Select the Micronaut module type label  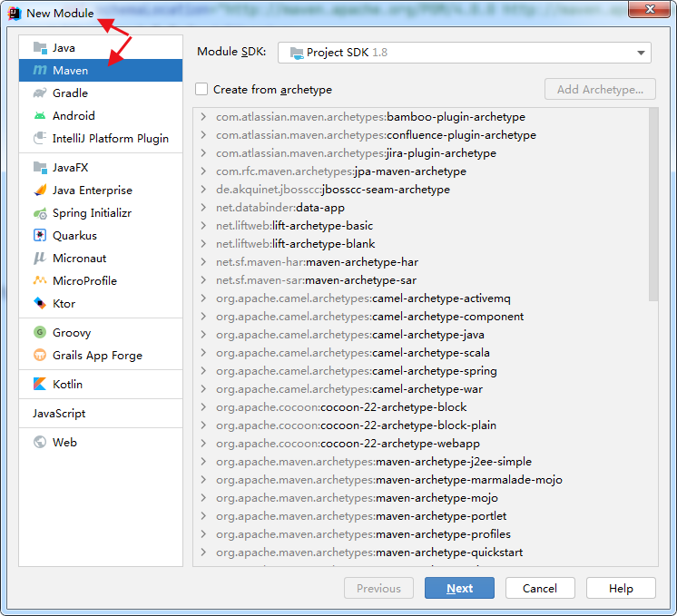[x=80, y=259]
